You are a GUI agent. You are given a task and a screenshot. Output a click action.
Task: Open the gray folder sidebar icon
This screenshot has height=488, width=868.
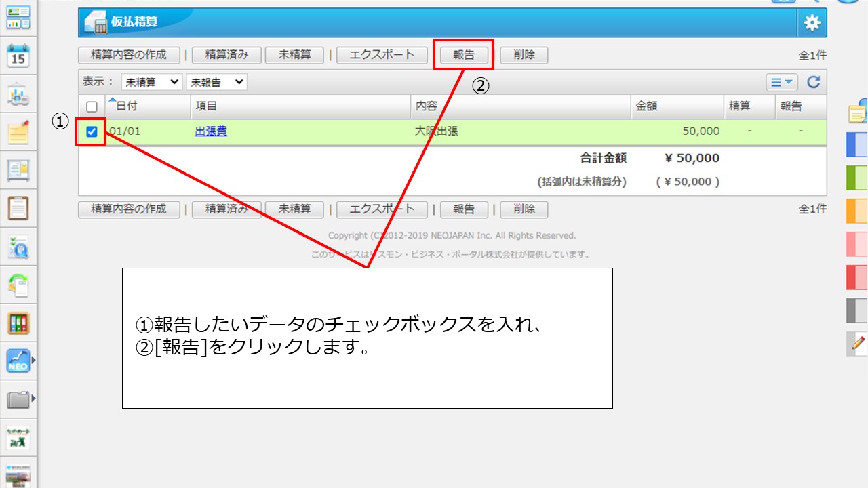pos(18,399)
